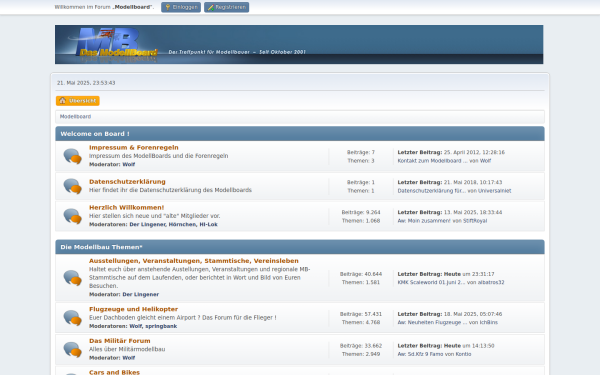Click the Impressum & Forenregeln board icon

(72, 156)
